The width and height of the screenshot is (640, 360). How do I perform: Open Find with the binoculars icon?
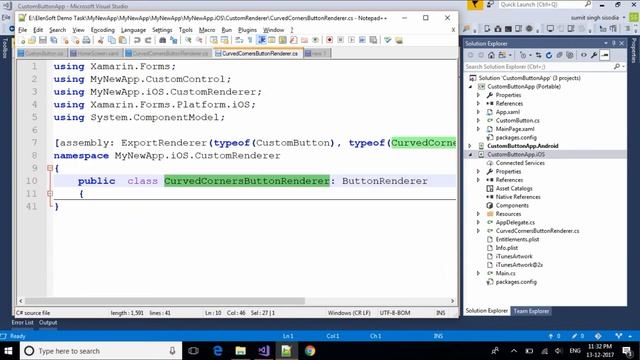tap(162, 40)
